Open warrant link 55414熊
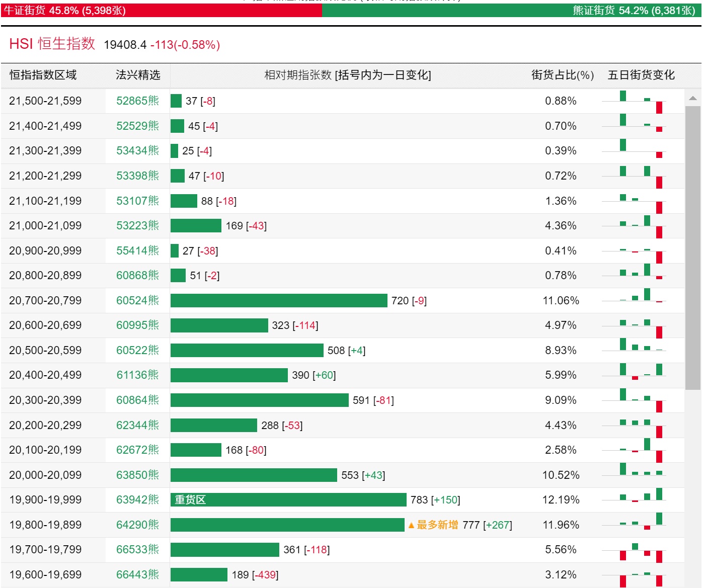Viewport: 703px width, 588px height. tap(137, 250)
